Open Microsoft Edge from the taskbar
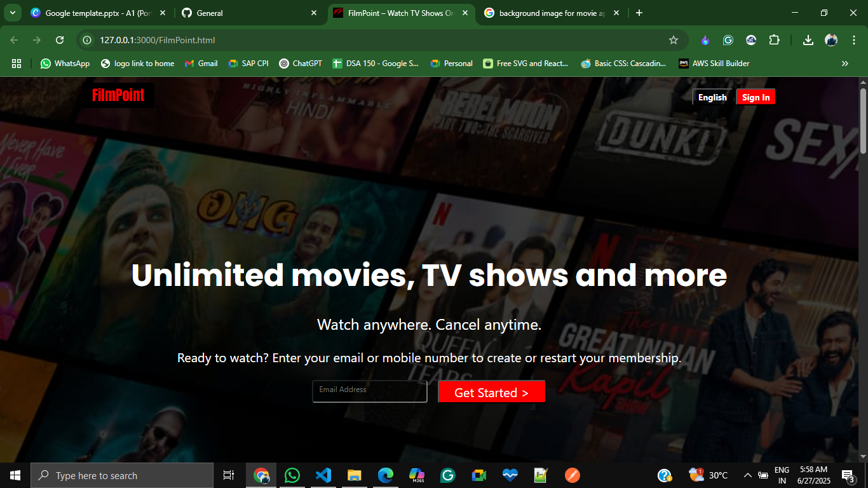The height and width of the screenshot is (488, 868). point(385,475)
